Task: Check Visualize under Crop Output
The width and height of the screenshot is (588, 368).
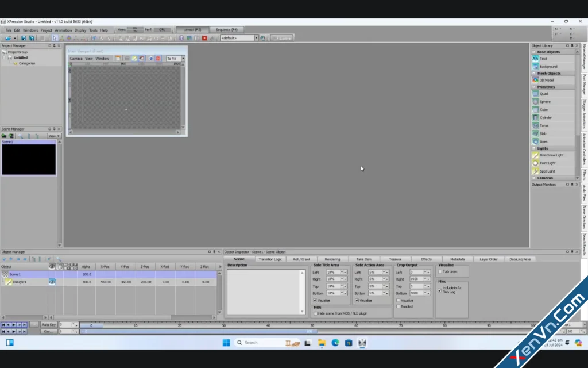Action: (x=399, y=300)
